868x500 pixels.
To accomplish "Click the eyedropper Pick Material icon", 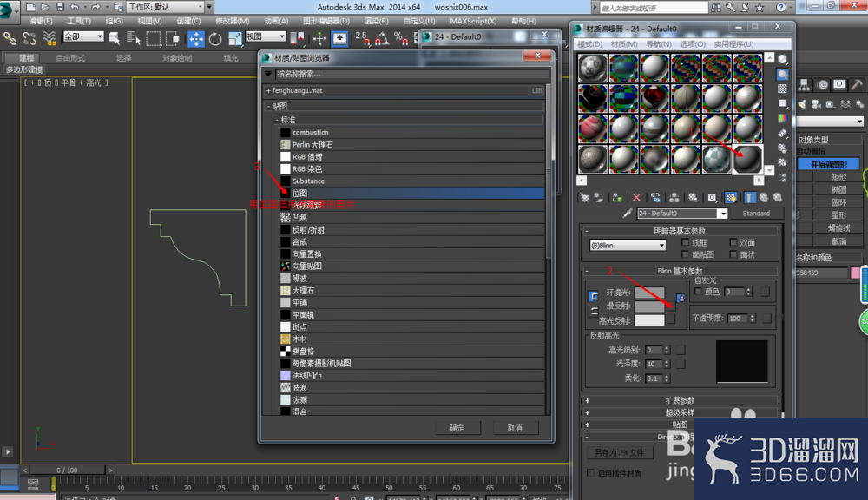I will pyautogui.click(x=628, y=214).
